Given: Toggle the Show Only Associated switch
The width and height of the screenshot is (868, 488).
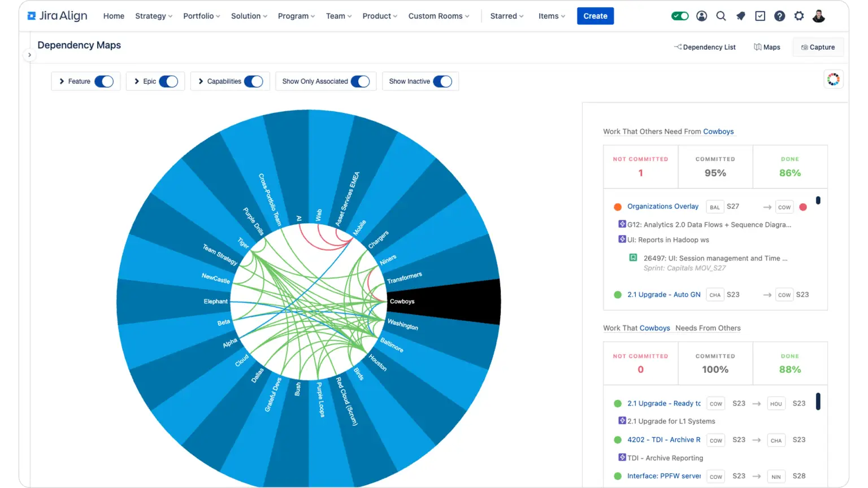Looking at the screenshot, I should [360, 81].
